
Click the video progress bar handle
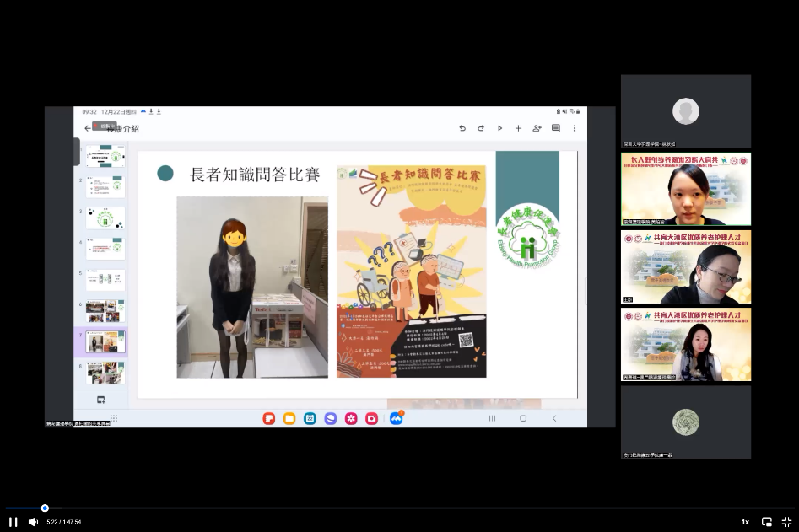[x=45, y=508]
